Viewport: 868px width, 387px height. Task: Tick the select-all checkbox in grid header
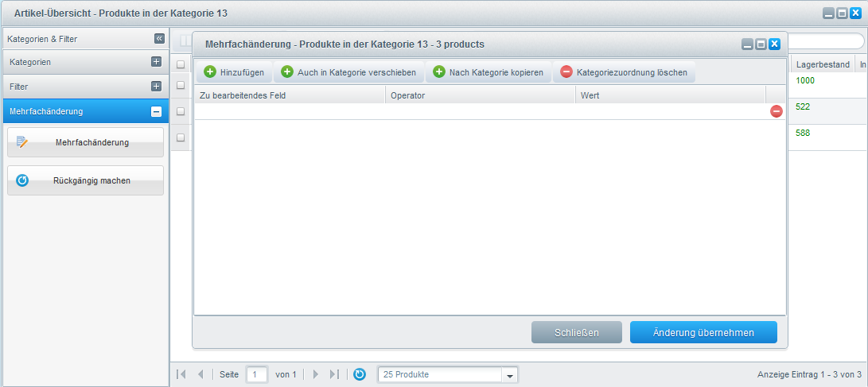pos(181,64)
